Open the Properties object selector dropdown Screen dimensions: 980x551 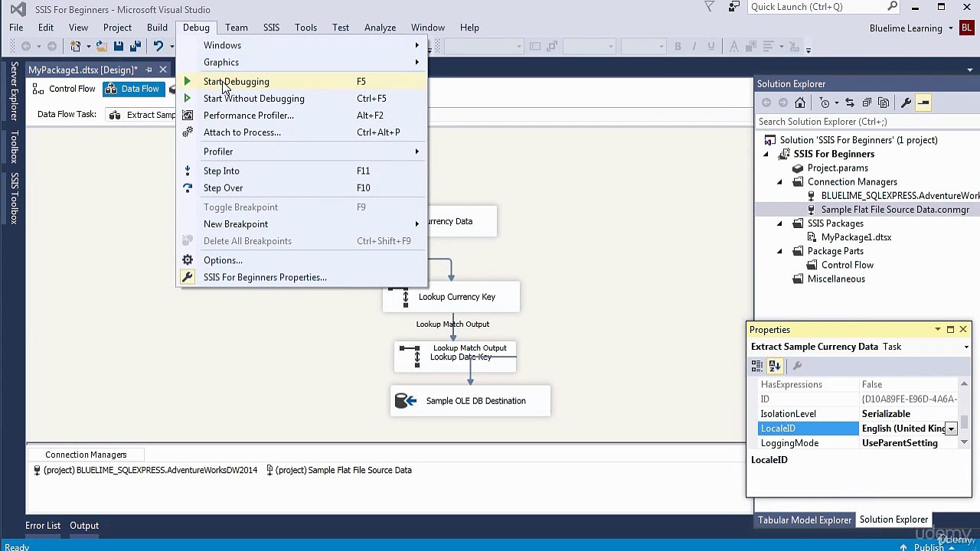[966, 347]
